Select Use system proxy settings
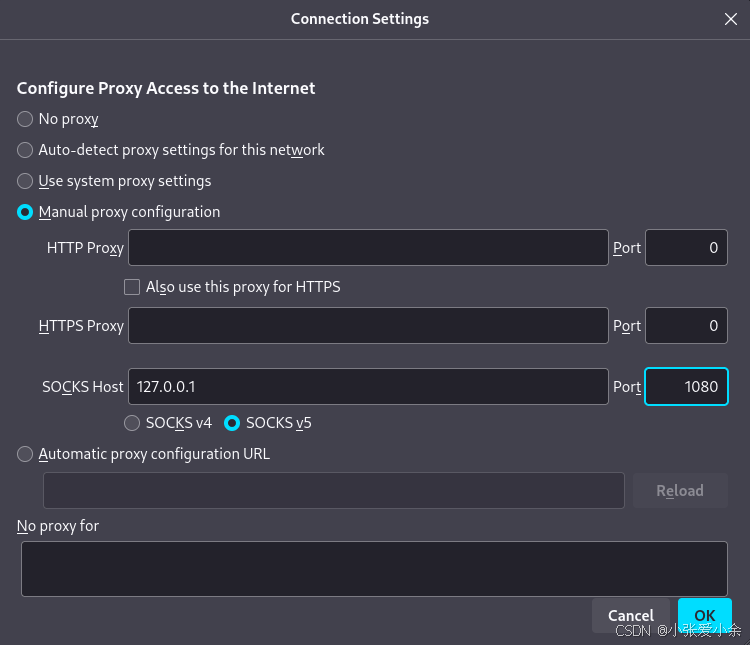The image size is (750, 645). (x=25, y=181)
